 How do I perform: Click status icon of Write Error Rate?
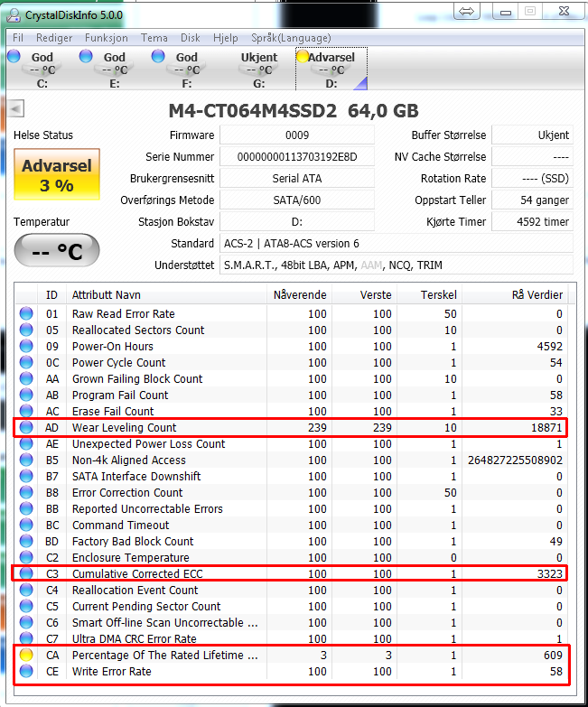(26, 671)
